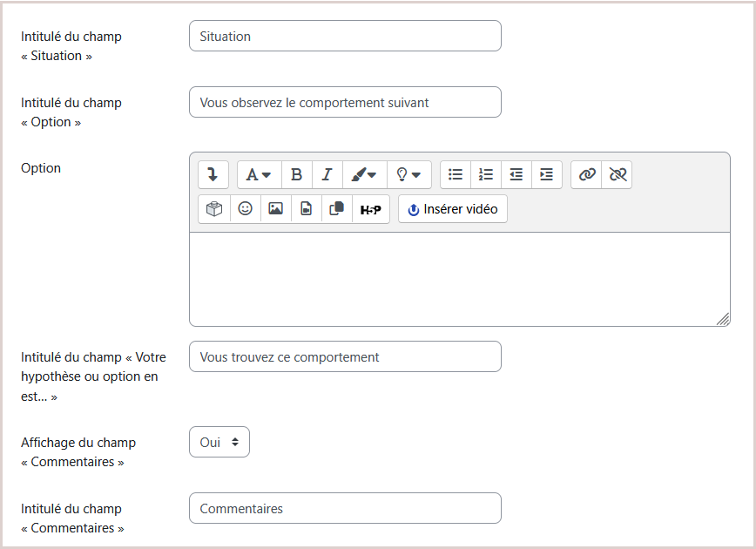
Task: Toggle the editor toolbar expand arrow
Action: [x=213, y=174]
